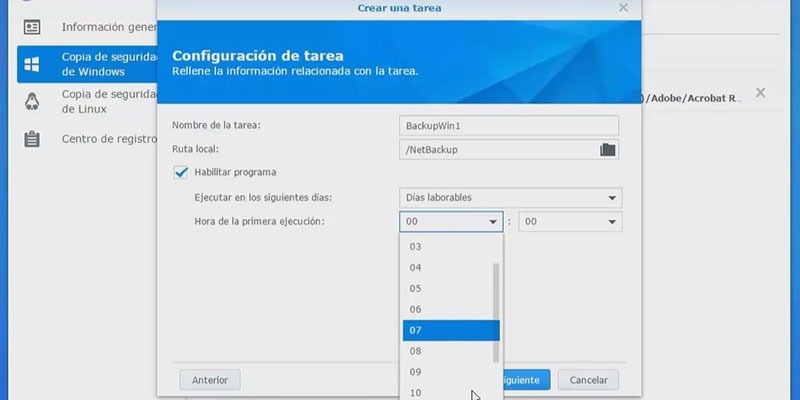Close the Crear una tarea dialog
Screen dimensions: 800x400
[623, 8]
